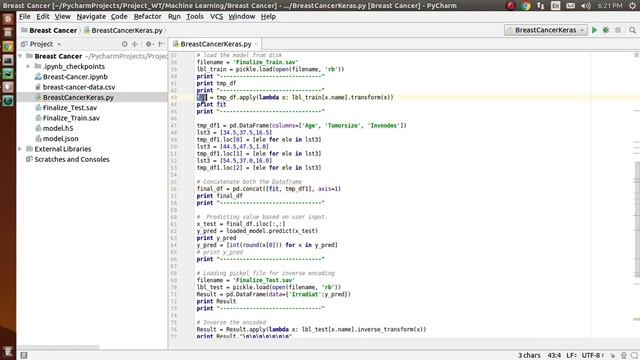Open the VCS menu

tap(216, 17)
